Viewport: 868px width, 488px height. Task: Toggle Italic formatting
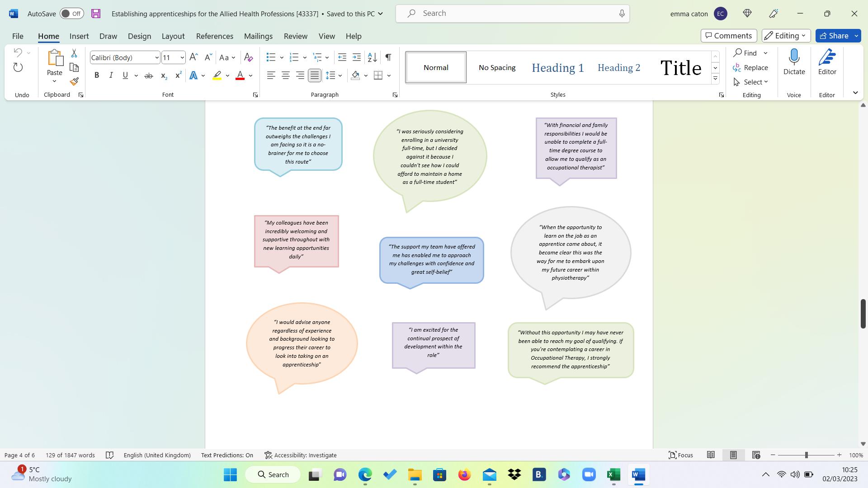(111, 75)
